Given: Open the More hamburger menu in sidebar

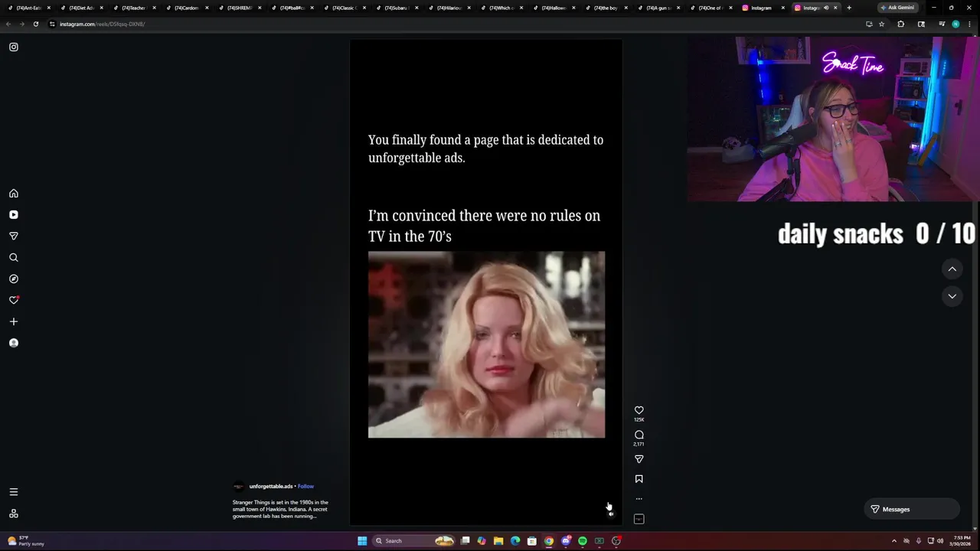Looking at the screenshot, I should pos(14,492).
